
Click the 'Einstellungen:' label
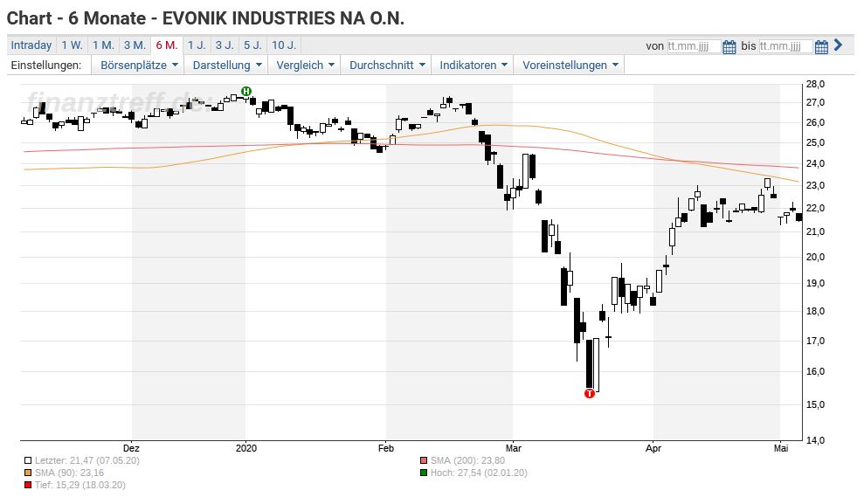[45, 65]
